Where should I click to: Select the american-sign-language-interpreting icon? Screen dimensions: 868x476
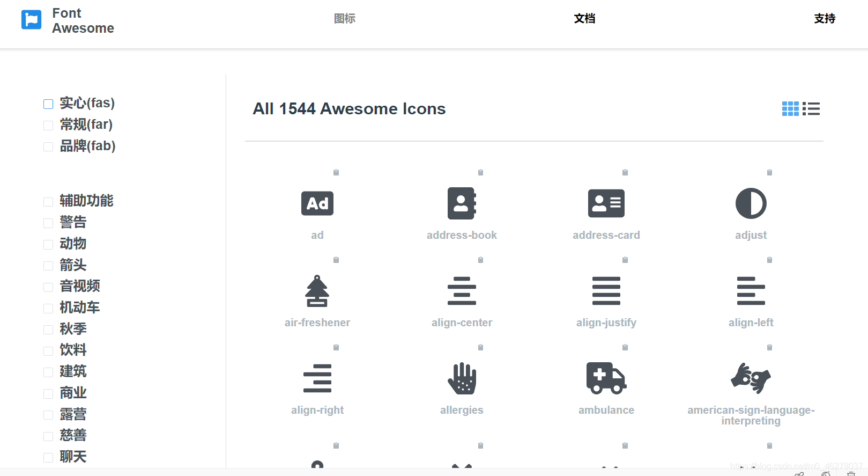(x=751, y=378)
